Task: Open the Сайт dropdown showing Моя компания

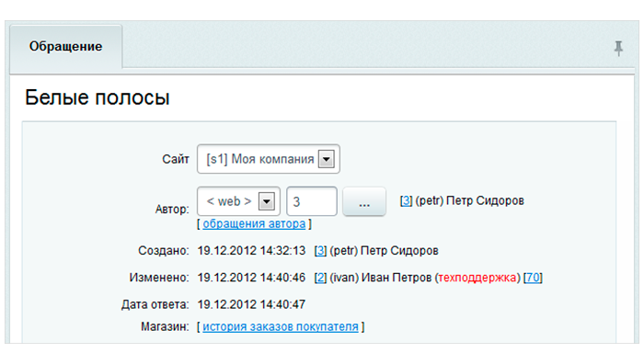Action: [269, 159]
